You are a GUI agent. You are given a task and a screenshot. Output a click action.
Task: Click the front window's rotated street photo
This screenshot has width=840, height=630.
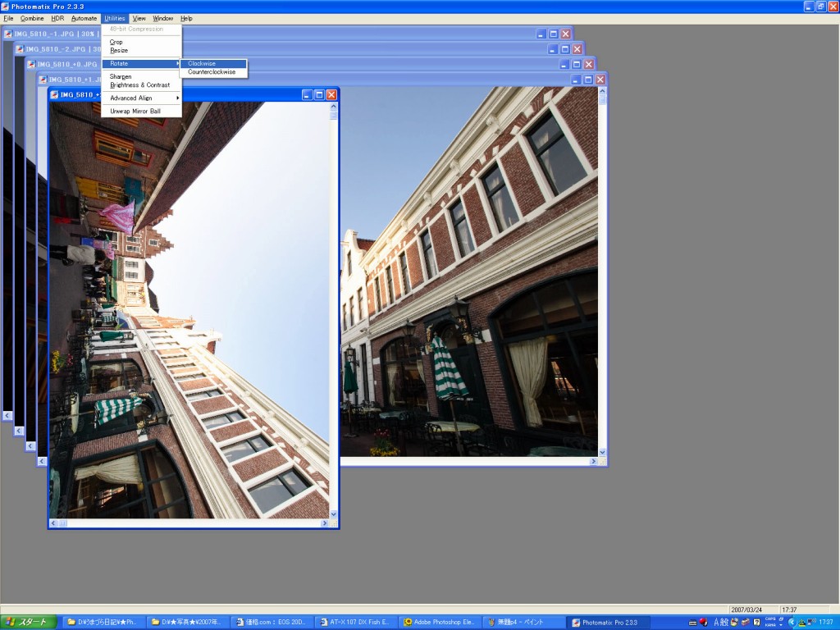coord(189,310)
